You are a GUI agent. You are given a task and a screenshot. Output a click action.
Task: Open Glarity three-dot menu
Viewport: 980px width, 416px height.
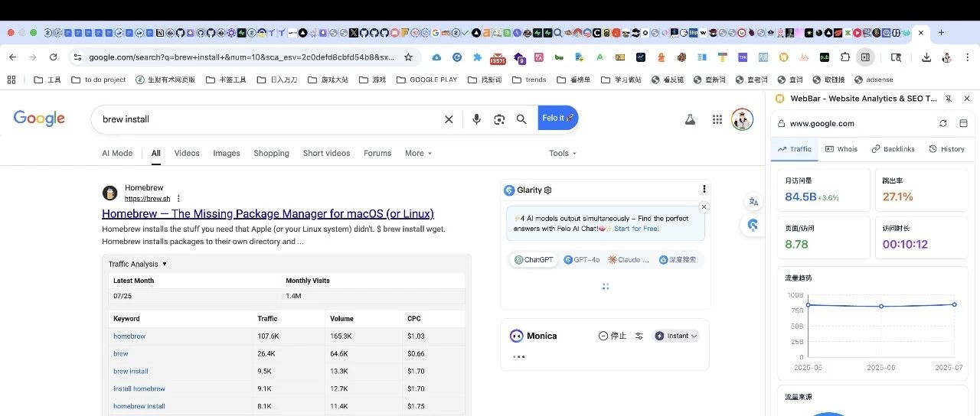tap(704, 189)
